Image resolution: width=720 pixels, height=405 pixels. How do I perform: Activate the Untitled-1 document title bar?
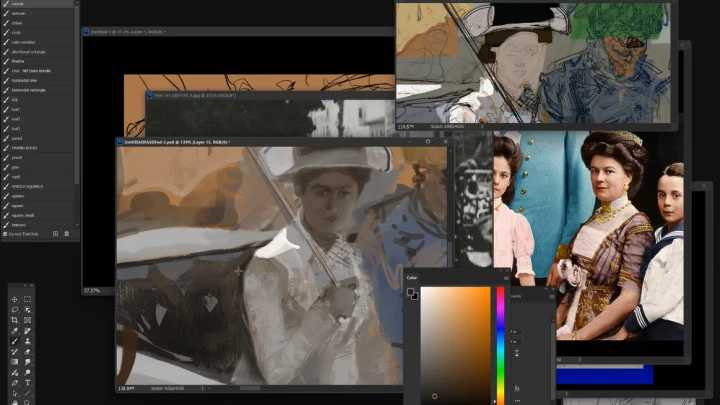pos(238,32)
